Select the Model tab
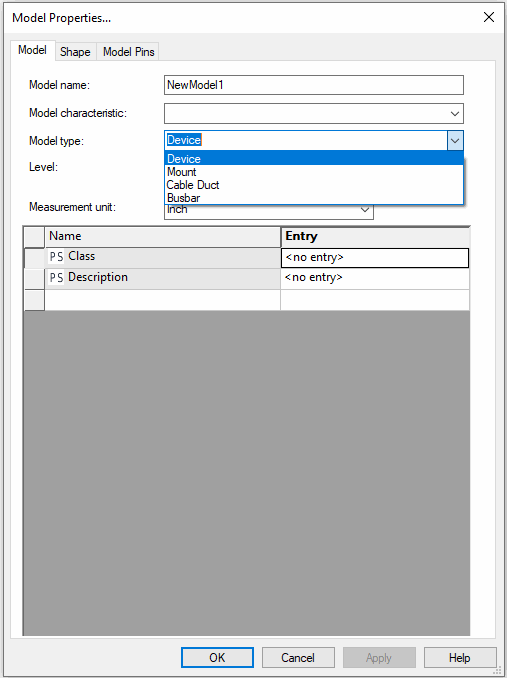The width and height of the screenshot is (507, 678). point(32,50)
